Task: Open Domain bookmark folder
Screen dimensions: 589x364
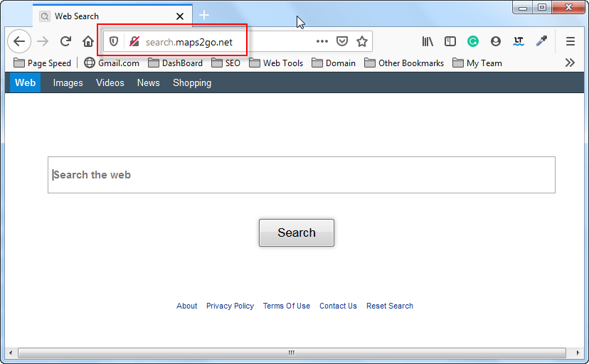Action: [x=334, y=63]
